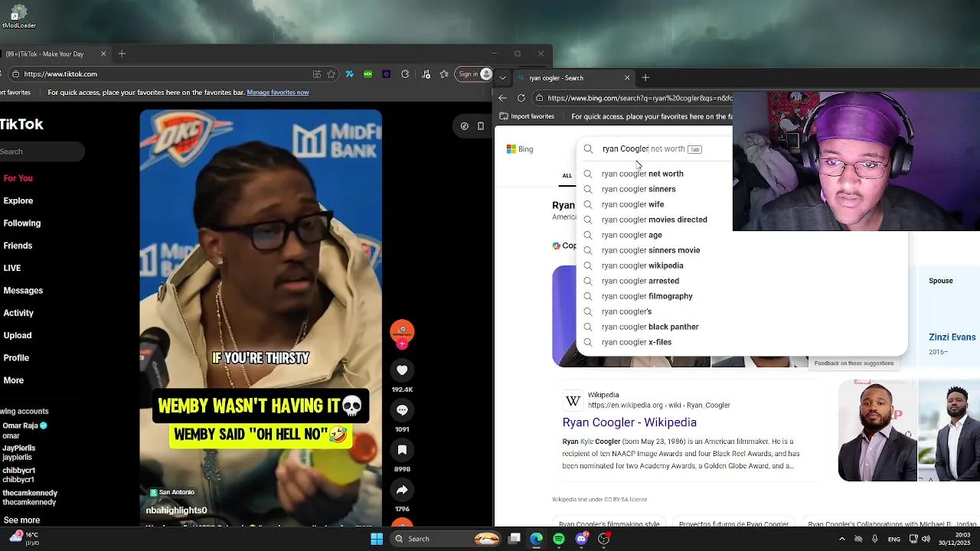Open the taskbar Search box
Image resolution: width=980 pixels, height=551 pixels.
point(447,539)
